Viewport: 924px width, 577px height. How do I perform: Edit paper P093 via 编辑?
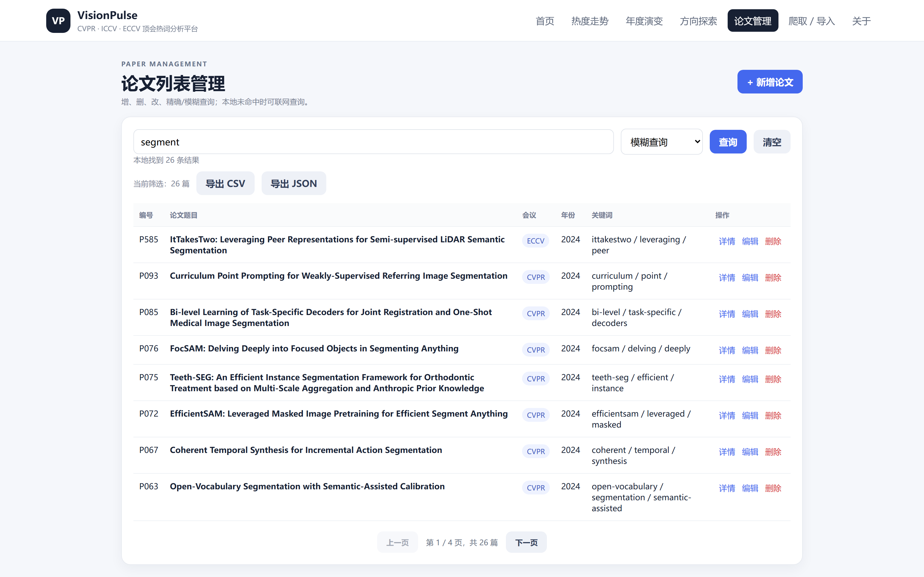pos(750,278)
